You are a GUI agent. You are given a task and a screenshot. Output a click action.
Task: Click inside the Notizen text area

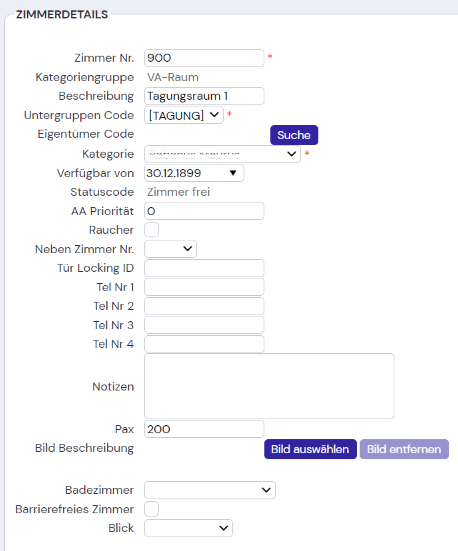click(x=269, y=386)
